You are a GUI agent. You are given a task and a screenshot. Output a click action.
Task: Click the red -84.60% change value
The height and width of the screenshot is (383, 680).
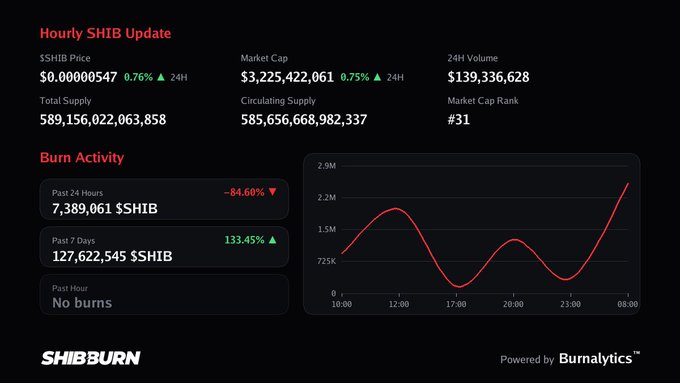pyautogui.click(x=244, y=192)
